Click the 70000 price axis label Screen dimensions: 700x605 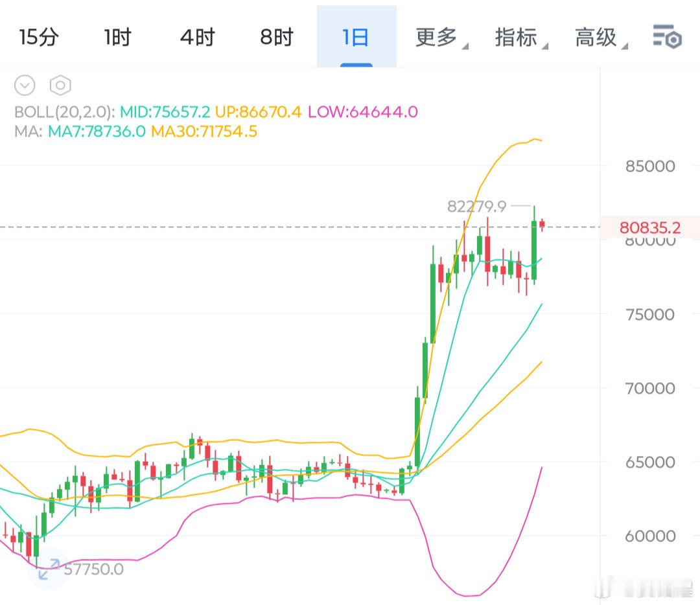[650, 388]
